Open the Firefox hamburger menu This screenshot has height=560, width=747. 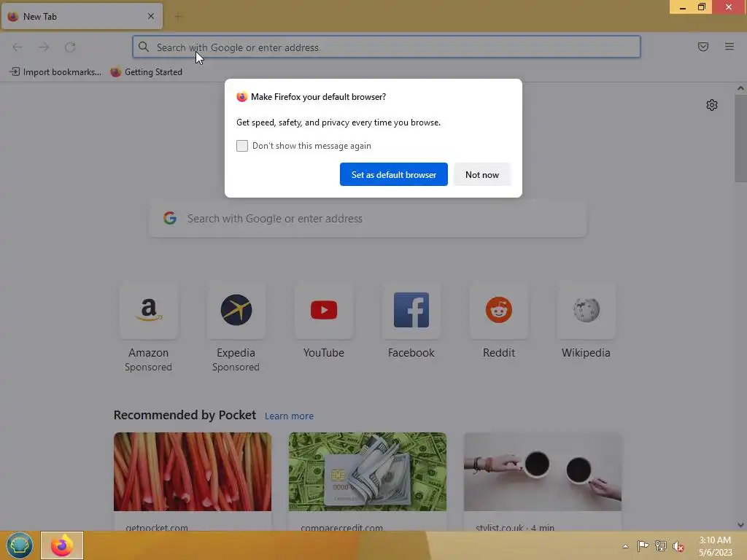(x=729, y=46)
